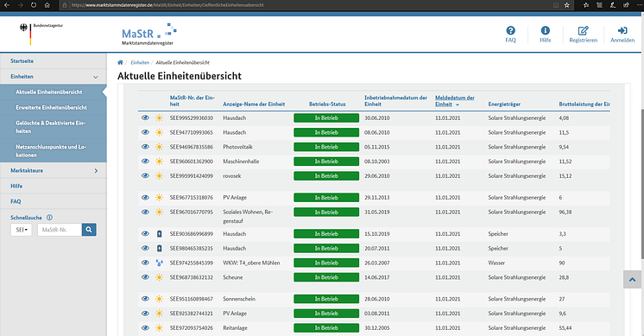Open Hilfe in sidebar
The height and width of the screenshot is (336, 644).
coord(16,186)
